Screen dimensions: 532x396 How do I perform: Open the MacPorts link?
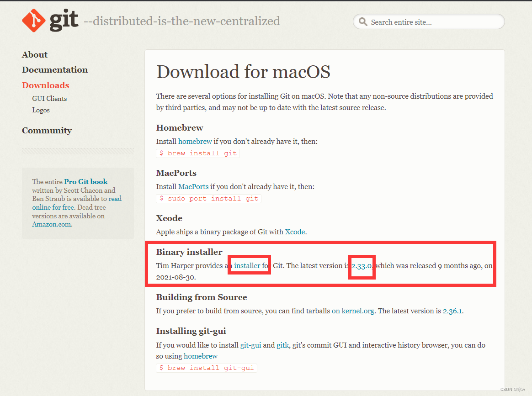click(x=193, y=186)
